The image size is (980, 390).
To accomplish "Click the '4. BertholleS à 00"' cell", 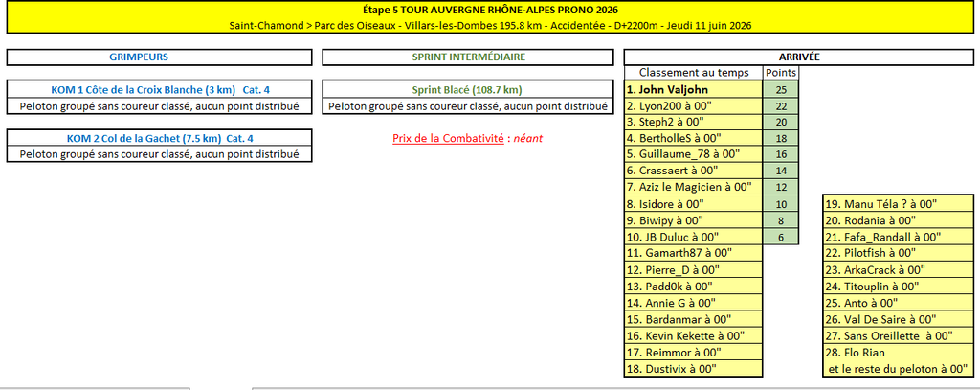I will pyautogui.click(x=694, y=138).
